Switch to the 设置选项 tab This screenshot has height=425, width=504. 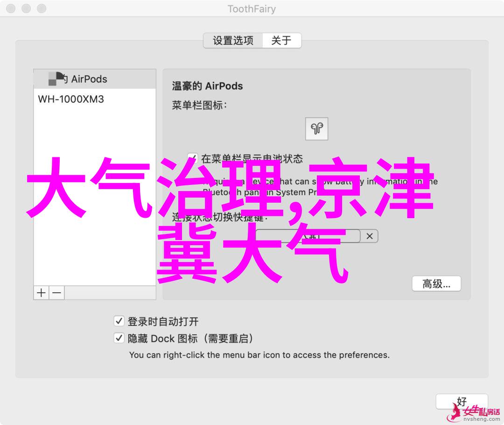click(x=233, y=41)
